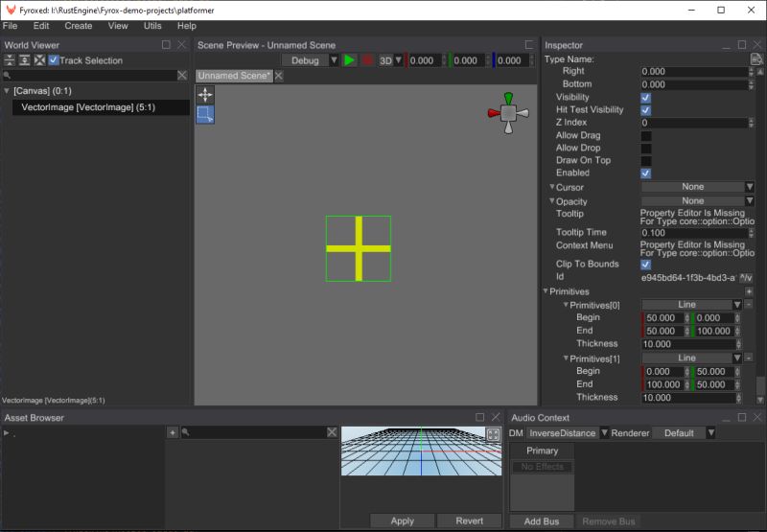This screenshot has width=767, height=532.
Task: Toggle the Enabled checkbox
Action: click(645, 173)
